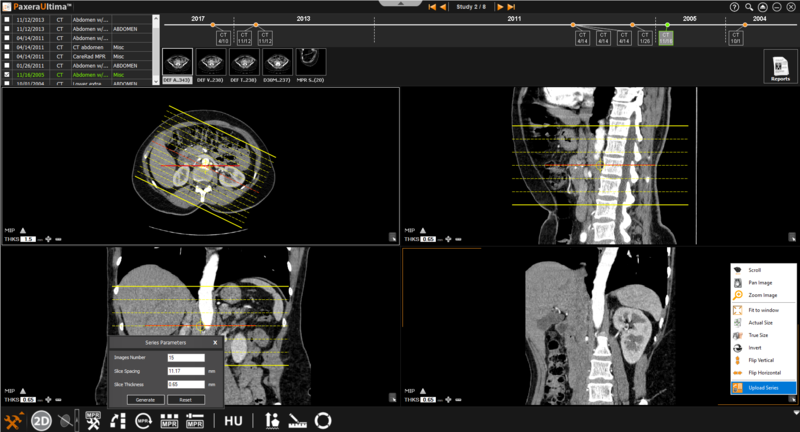Go to the next study arrow
Screen dimensions: 800x432
point(500,7)
